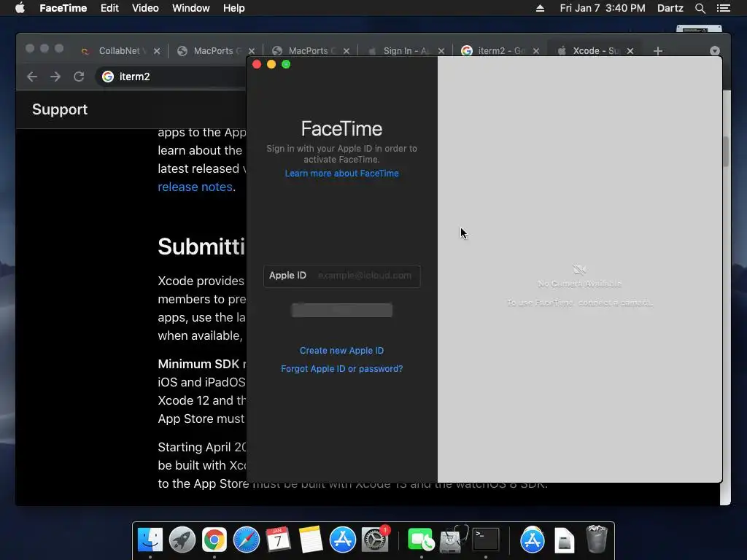Reload the page in Chrome

[79, 77]
